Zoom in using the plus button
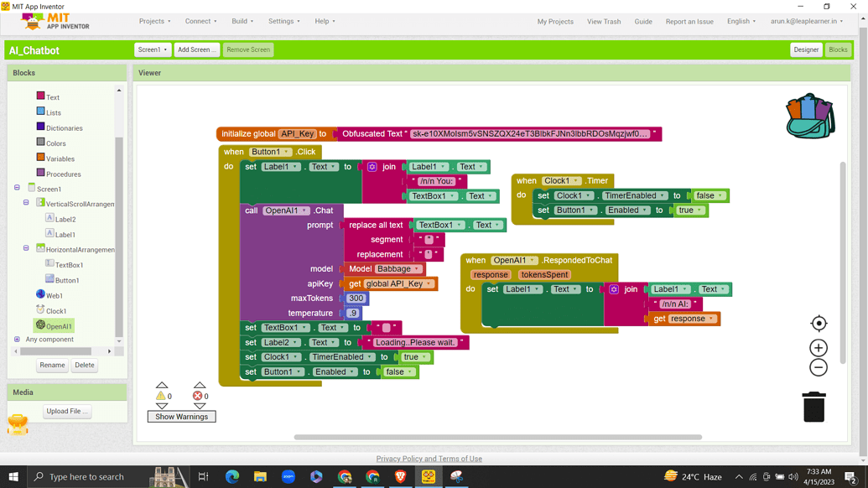Image resolution: width=868 pixels, height=488 pixels. point(819,347)
